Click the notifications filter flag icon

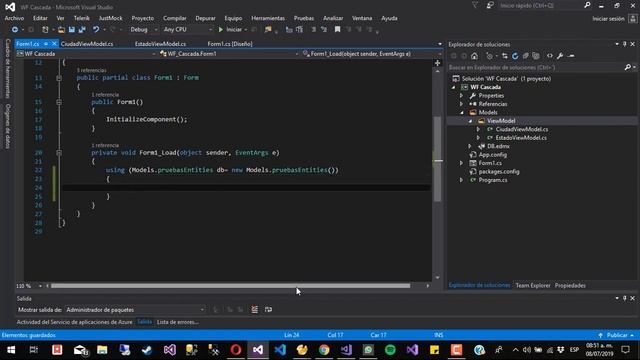coord(475,5)
